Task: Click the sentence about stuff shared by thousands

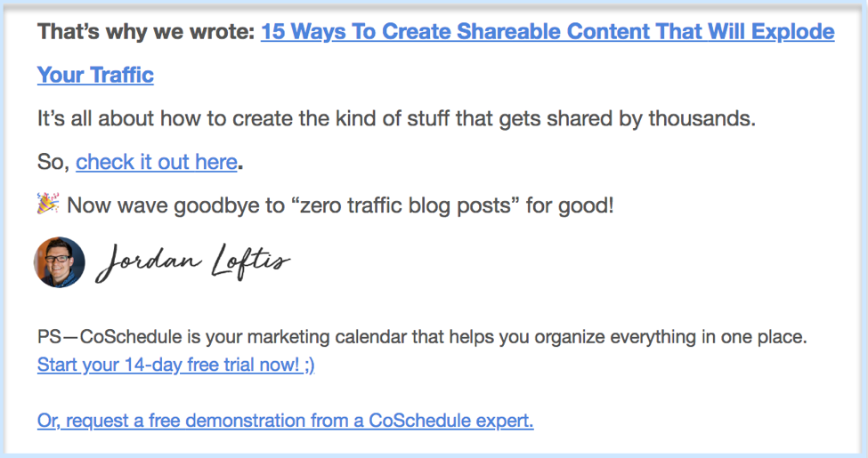Action: 396,118
